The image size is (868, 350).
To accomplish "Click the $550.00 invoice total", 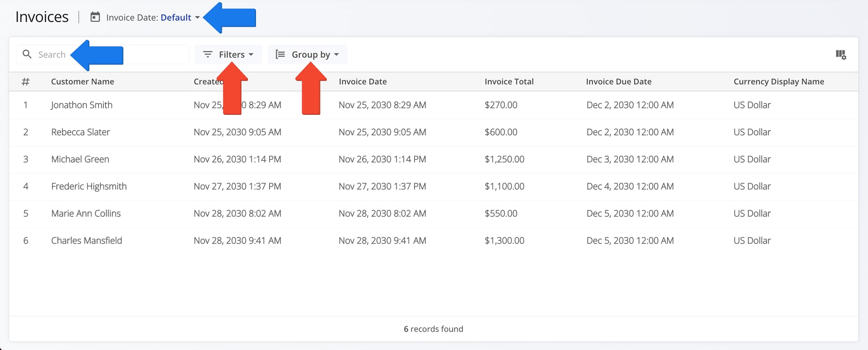I will pos(501,213).
